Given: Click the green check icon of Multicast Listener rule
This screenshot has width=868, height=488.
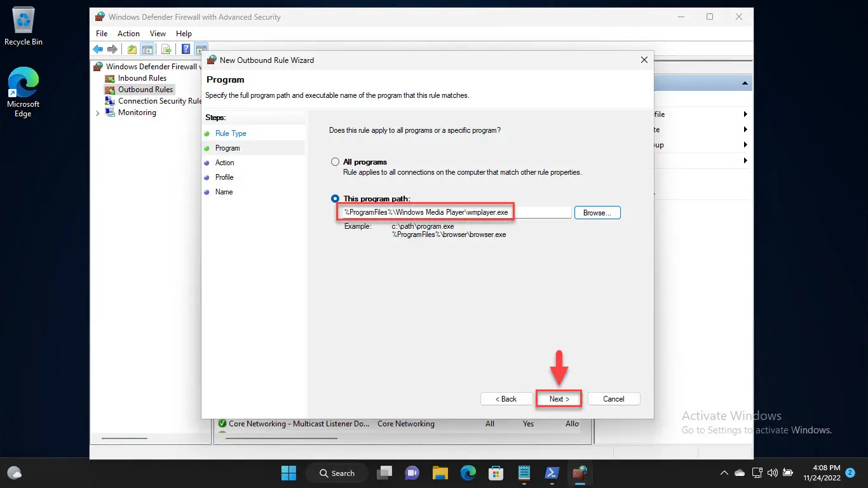Looking at the screenshot, I should click(x=222, y=424).
